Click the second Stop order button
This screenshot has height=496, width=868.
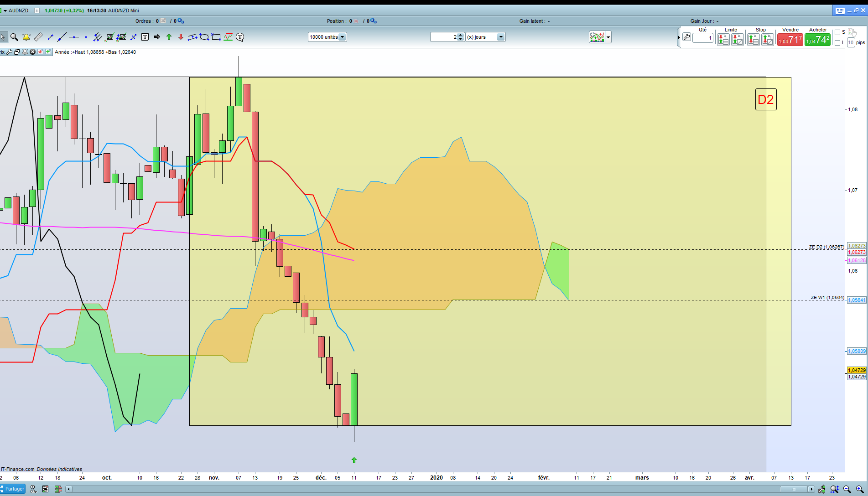pyautogui.click(x=768, y=40)
